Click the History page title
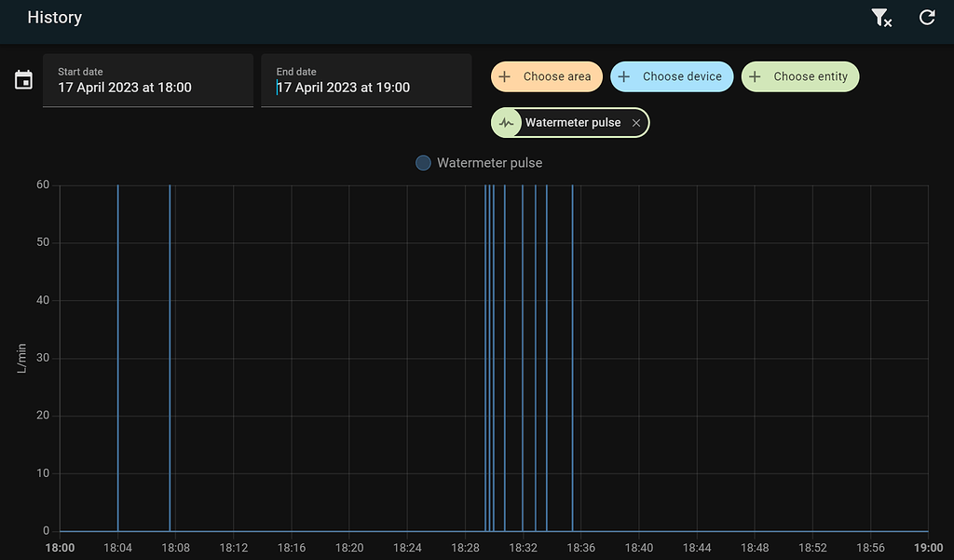Screen dimensions: 954x560 pos(54,17)
